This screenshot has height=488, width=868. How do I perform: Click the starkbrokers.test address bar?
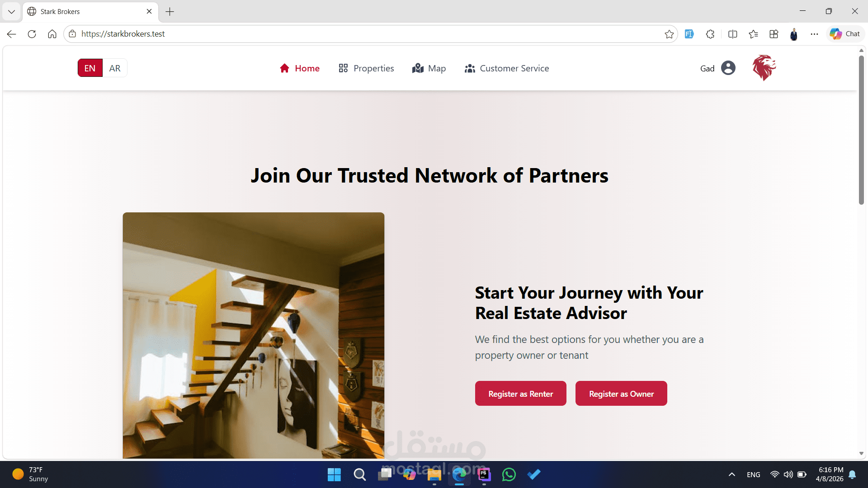click(x=362, y=34)
